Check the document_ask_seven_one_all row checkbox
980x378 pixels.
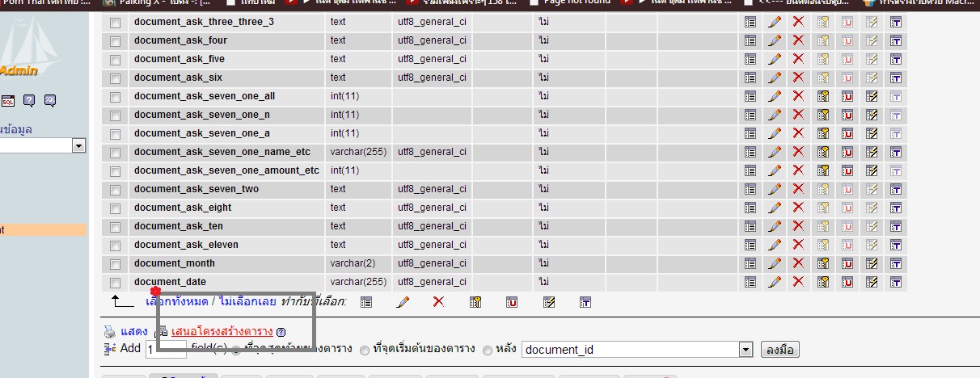(x=115, y=97)
